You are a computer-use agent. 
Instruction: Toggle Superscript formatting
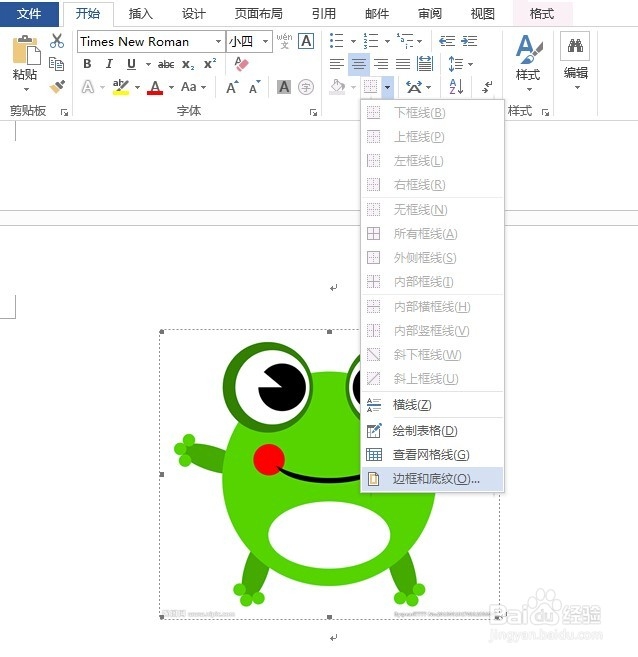pyautogui.click(x=209, y=64)
